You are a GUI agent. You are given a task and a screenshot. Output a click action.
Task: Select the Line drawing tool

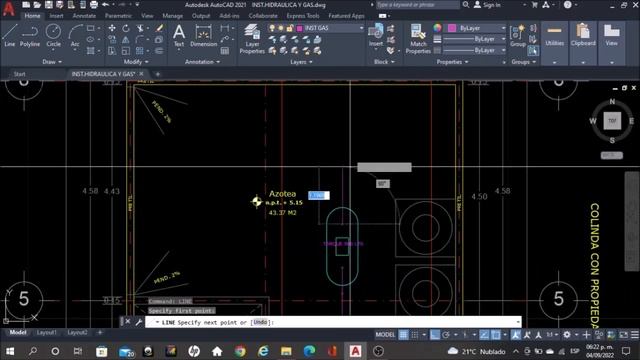tap(10, 35)
